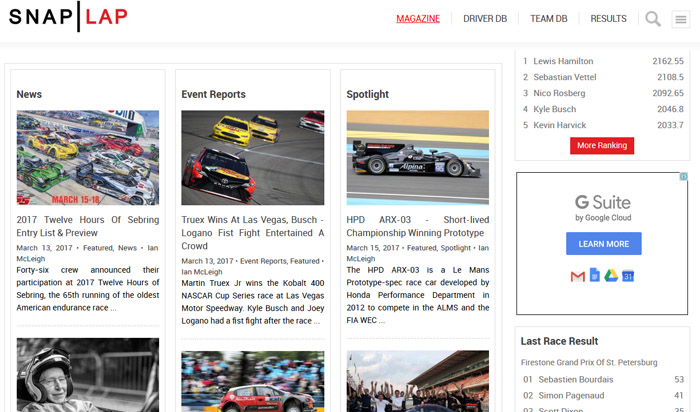
Task: Click the Google Docs icon in the ad
Action: click(595, 275)
